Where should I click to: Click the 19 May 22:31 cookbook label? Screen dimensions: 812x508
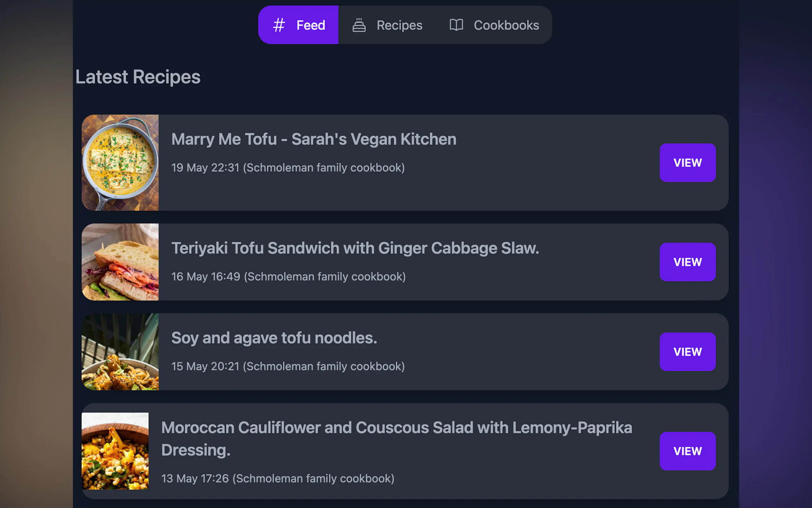click(x=288, y=168)
